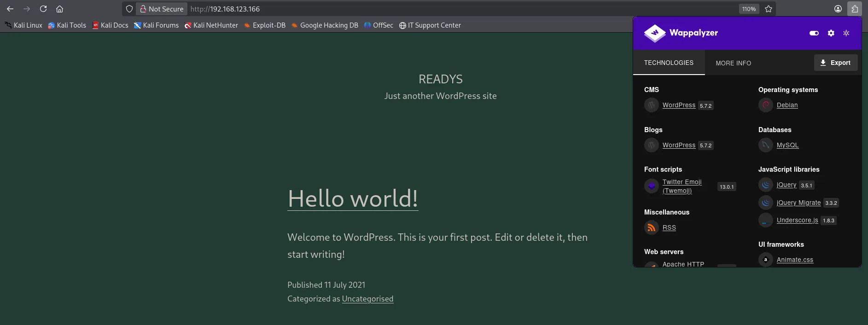Click the CMS WordPress 5.7.2 version badge
The image size is (868, 325).
tap(705, 105)
